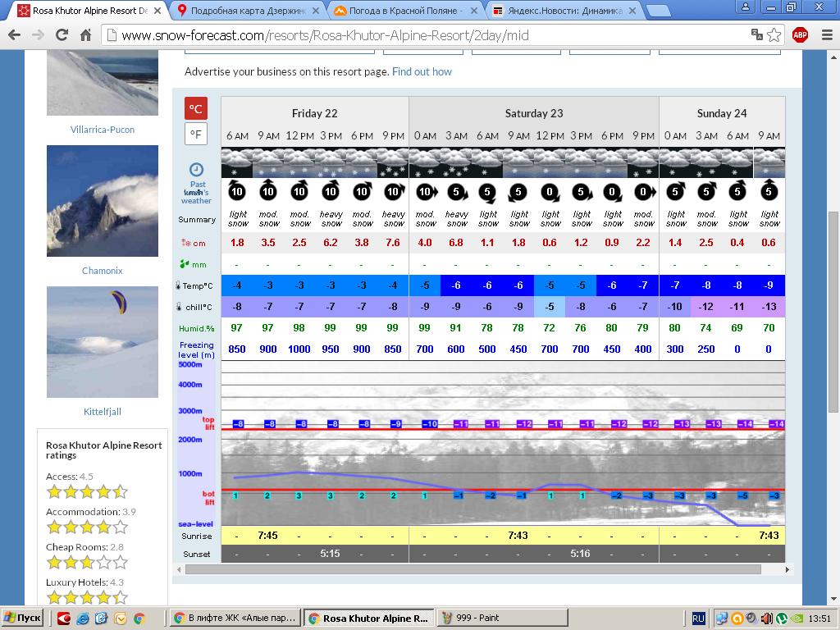Switch to В лифте ЖК taskbar window

(x=236, y=619)
